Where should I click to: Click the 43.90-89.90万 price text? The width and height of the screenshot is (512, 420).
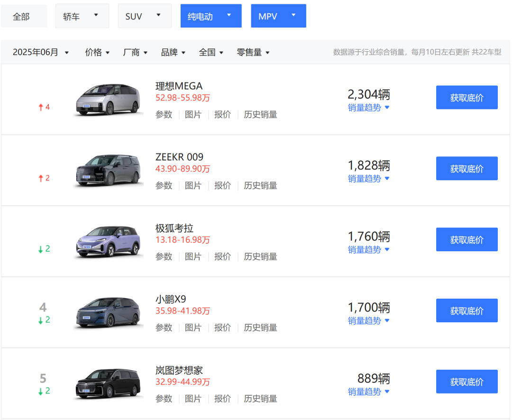[x=183, y=169]
